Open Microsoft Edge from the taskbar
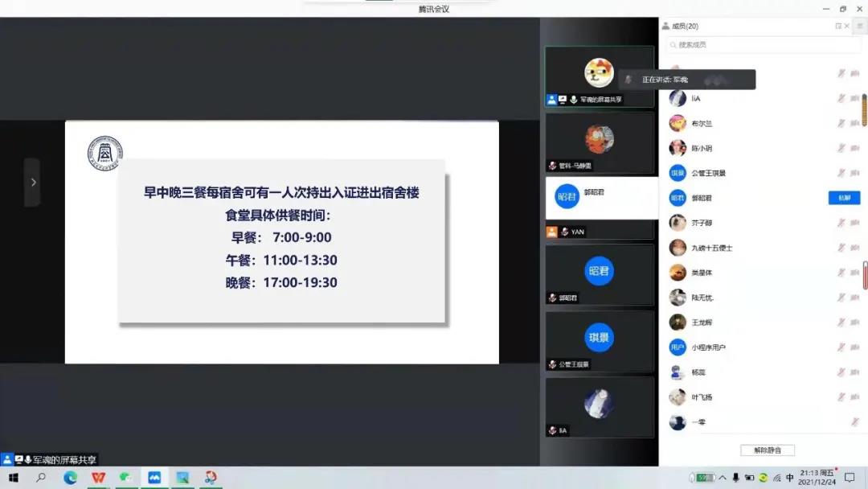Image resolution: width=868 pixels, height=489 pixels. coord(70,478)
